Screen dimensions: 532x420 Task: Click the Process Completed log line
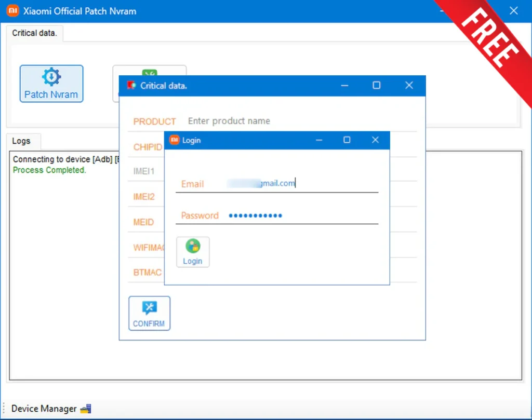pyautogui.click(x=49, y=170)
